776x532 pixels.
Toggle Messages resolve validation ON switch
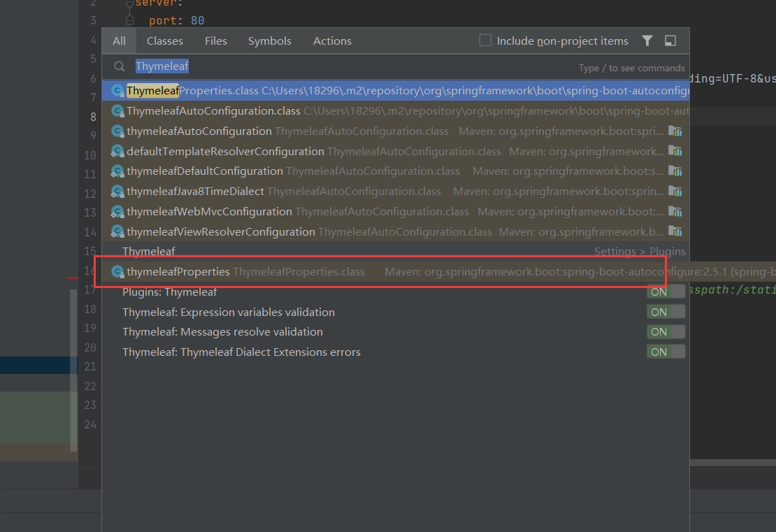pos(666,331)
